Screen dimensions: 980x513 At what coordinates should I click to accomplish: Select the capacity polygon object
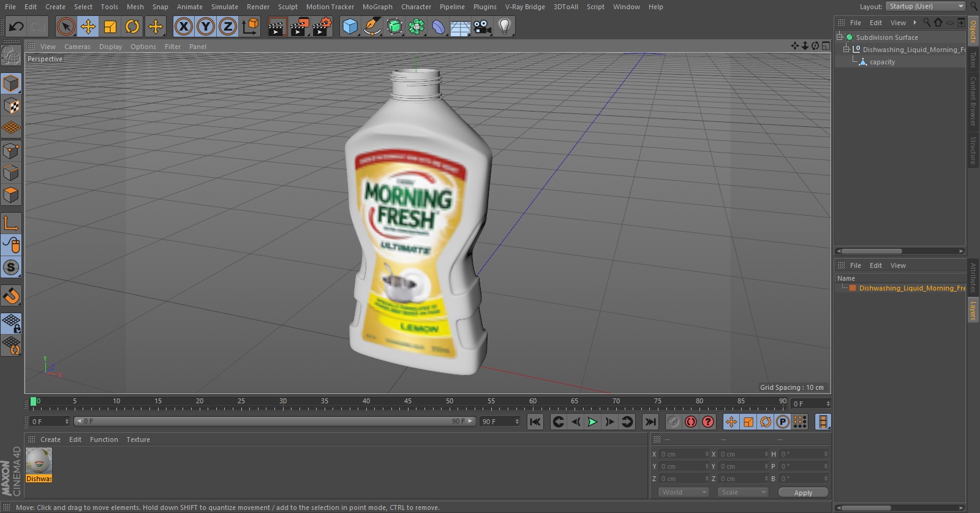[x=882, y=62]
